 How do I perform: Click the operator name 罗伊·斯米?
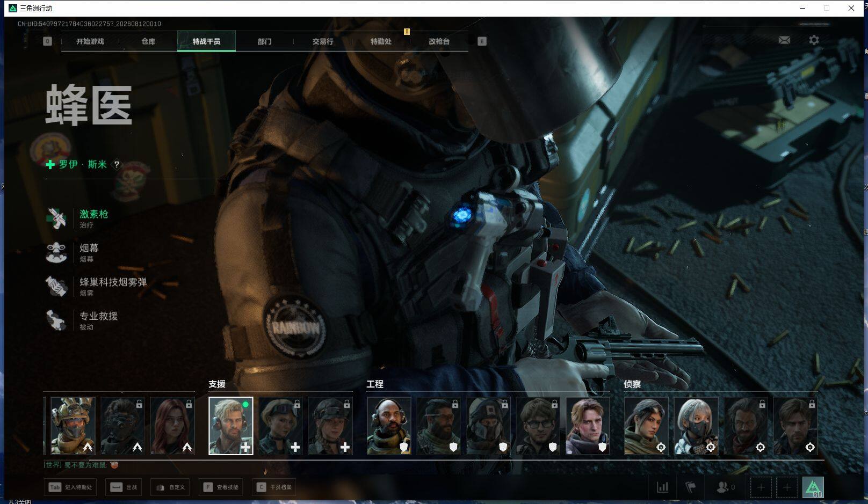(83, 165)
